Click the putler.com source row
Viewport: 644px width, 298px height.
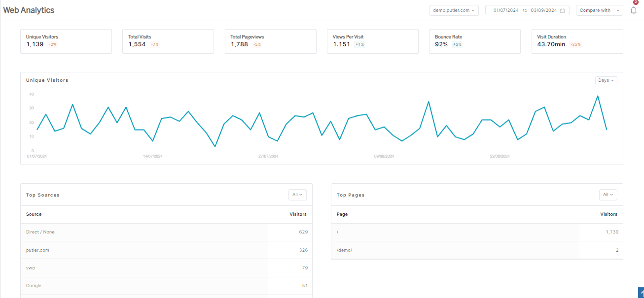pyautogui.click(x=166, y=250)
